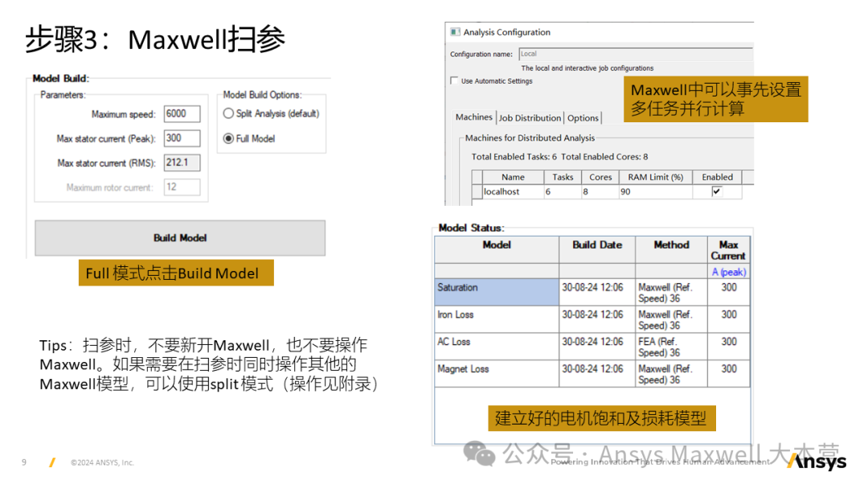Screen dimensions: 868x489
Task: Click the Cores column header
Action: 600,177
